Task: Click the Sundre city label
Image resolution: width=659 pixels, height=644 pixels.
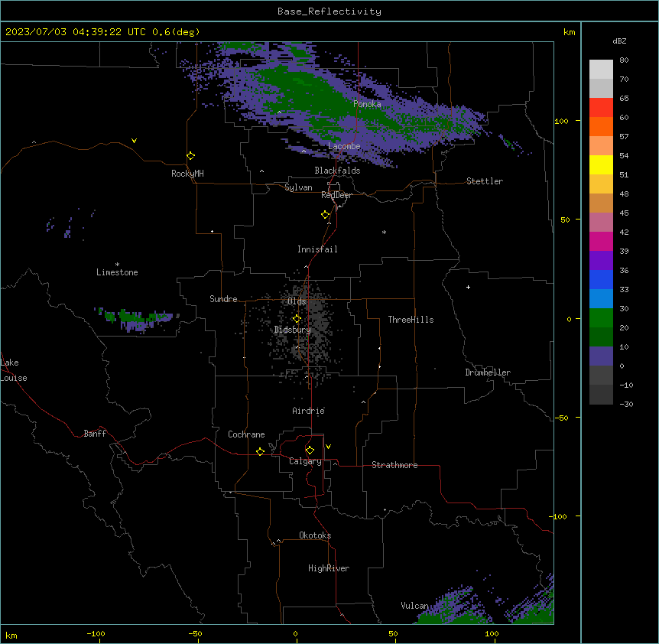Action: click(x=223, y=299)
